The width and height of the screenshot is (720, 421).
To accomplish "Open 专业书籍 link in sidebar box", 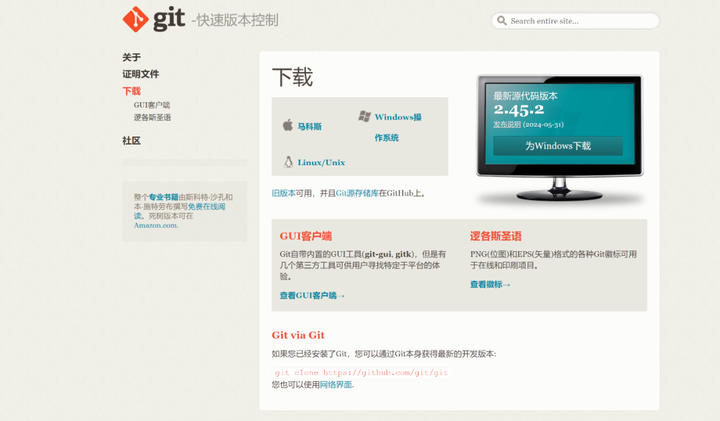I will (163, 197).
